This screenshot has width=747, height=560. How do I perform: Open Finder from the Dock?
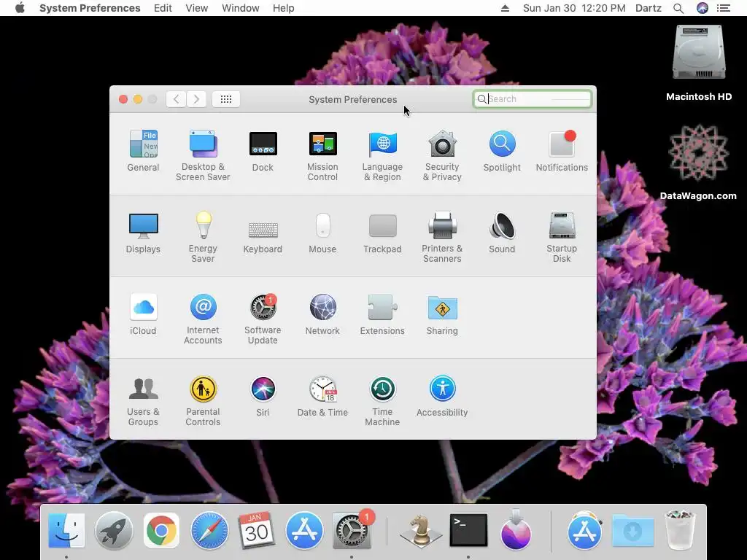66,531
